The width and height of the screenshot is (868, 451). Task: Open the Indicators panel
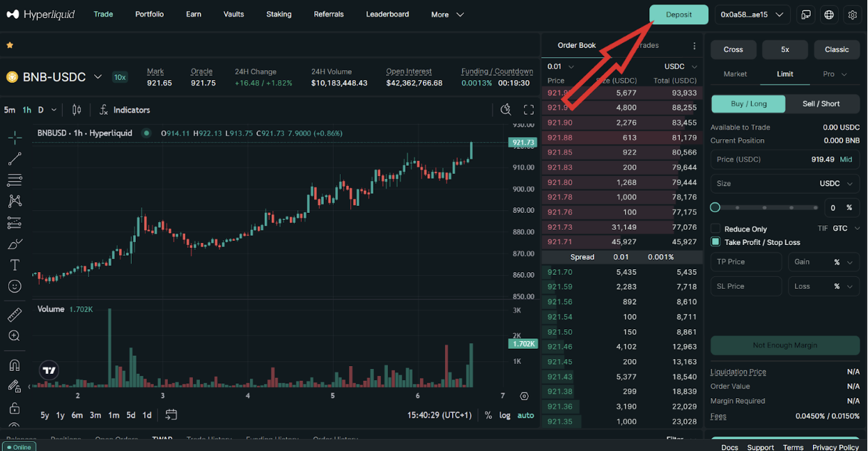tap(125, 110)
